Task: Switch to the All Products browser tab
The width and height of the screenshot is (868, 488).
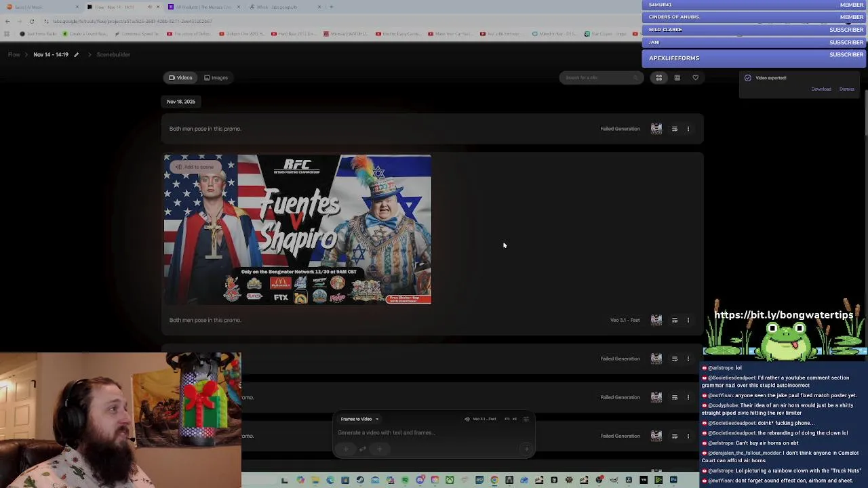Action: (203, 7)
